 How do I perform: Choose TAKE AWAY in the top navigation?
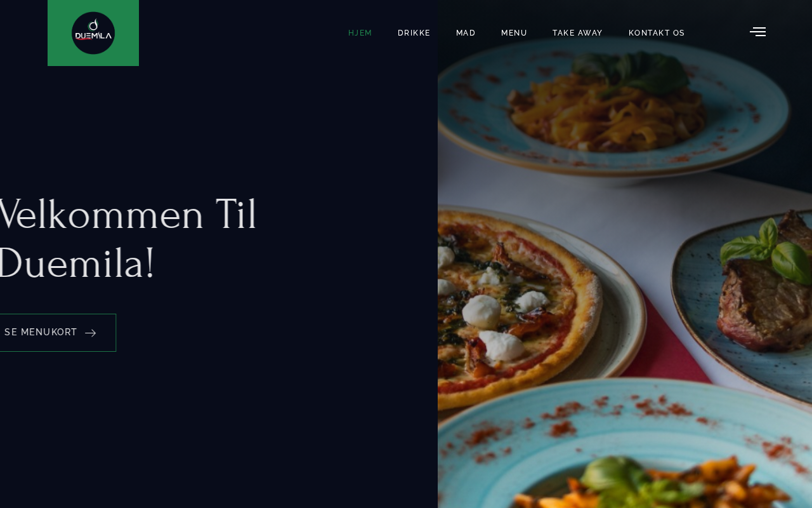[x=577, y=33]
